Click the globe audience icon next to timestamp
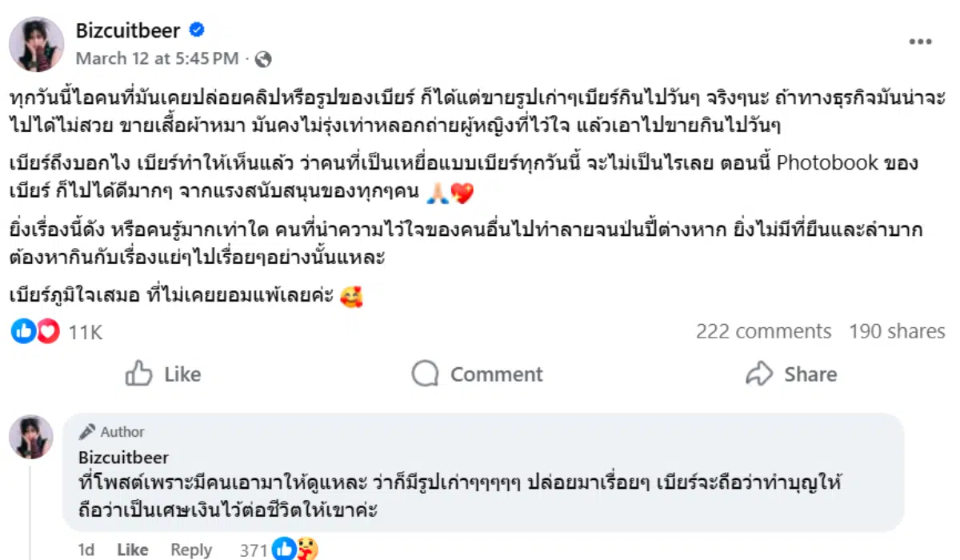960x560 pixels. coord(262,58)
